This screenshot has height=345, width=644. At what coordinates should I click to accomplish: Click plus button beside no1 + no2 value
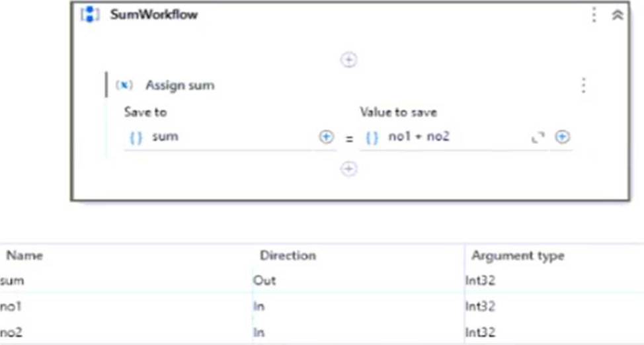[562, 137]
